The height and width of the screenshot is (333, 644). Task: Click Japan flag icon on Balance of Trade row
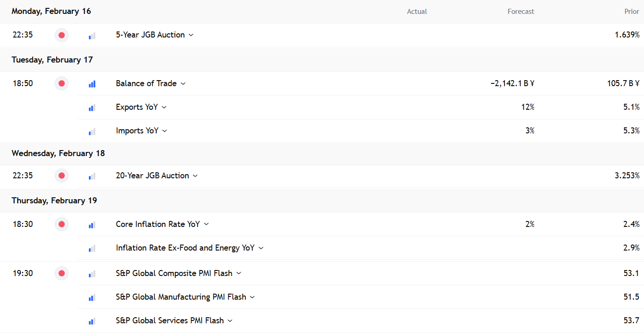pos(62,84)
